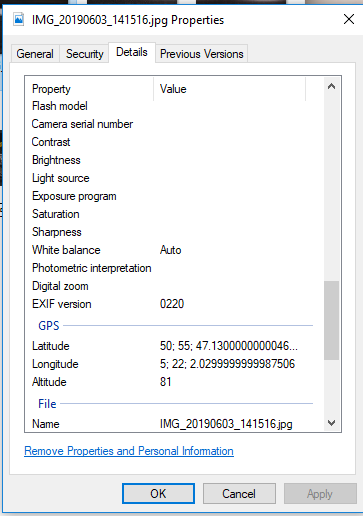
Task: Select the Name property label
Action: pyautogui.click(x=46, y=424)
